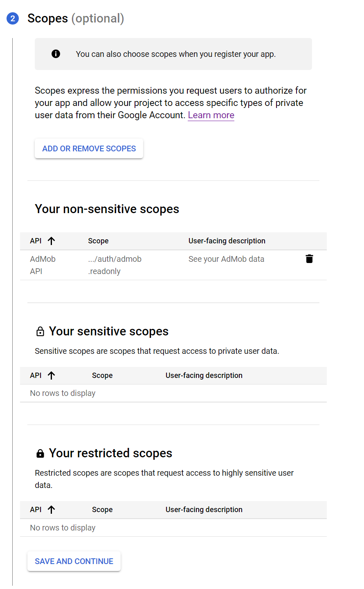Open the Learn more link

(211, 115)
